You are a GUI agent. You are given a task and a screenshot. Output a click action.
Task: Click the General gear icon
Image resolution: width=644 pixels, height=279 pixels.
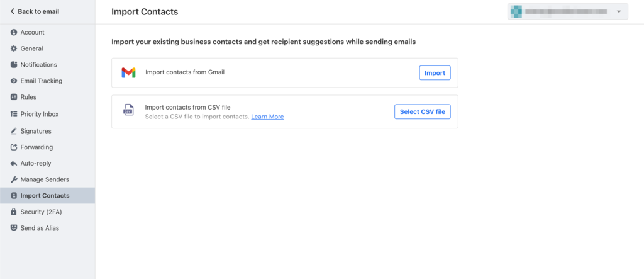click(14, 48)
